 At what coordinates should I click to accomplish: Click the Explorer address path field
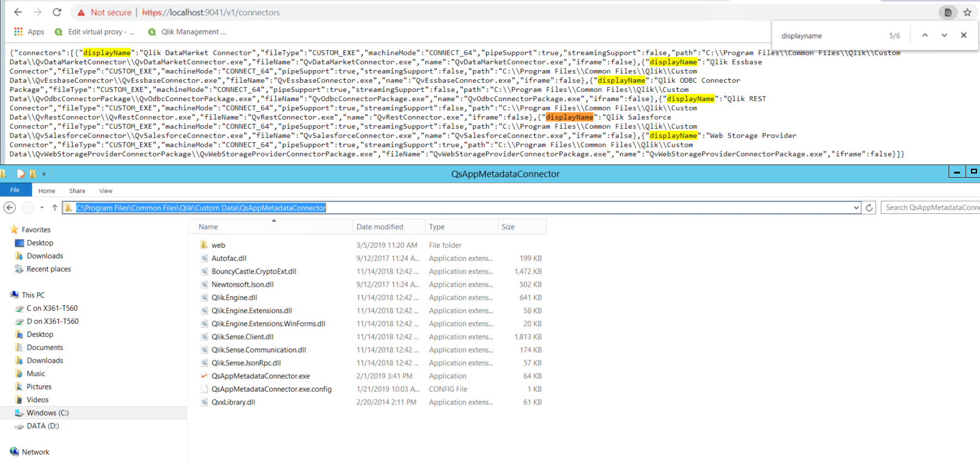pos(462,207)
